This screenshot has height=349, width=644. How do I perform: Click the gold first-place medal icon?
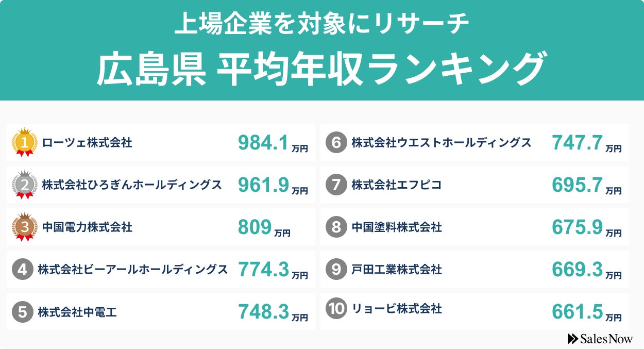click(x=24, y=141)
